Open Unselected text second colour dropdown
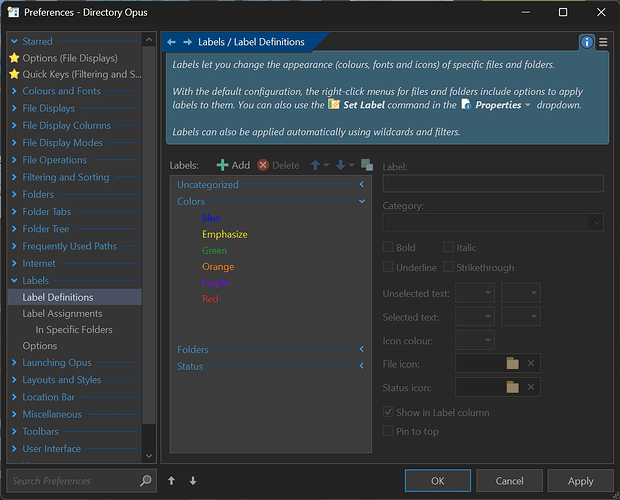The width and height of the screenshot is (620, 500). pos(521,293)
